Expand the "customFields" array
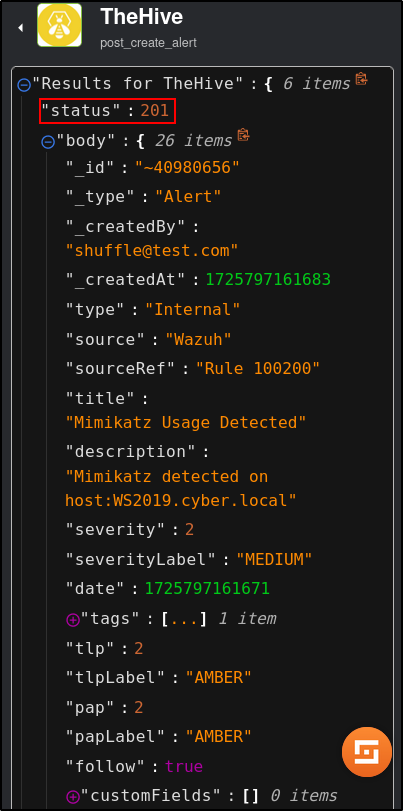The width and height of the screenshot is (403, 811). point(73,797)
